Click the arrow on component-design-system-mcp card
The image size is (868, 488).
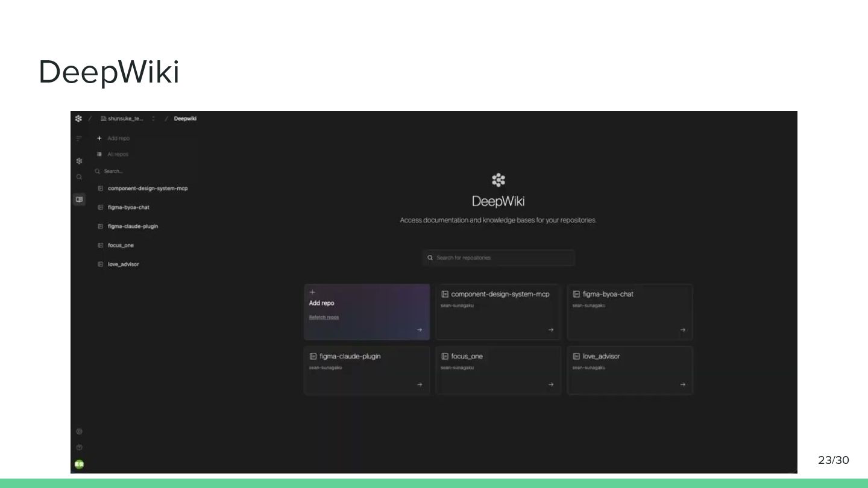coord(551,330)
